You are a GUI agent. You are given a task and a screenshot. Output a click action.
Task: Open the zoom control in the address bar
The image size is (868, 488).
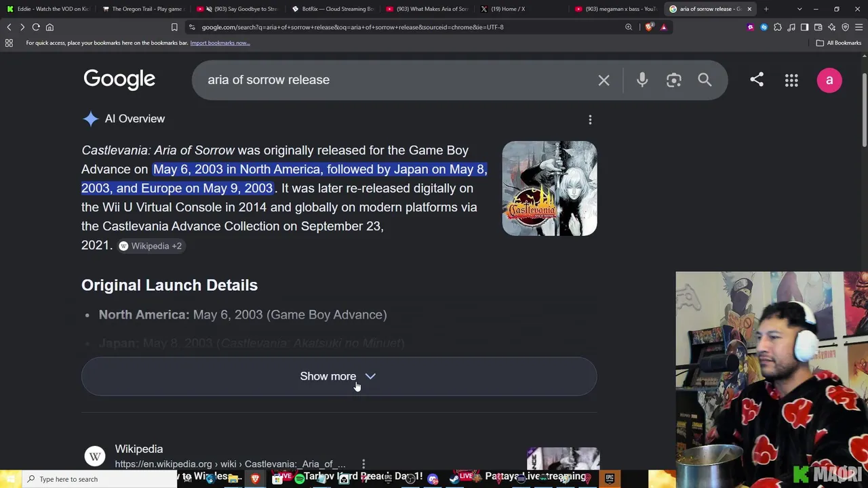point(629,27)
